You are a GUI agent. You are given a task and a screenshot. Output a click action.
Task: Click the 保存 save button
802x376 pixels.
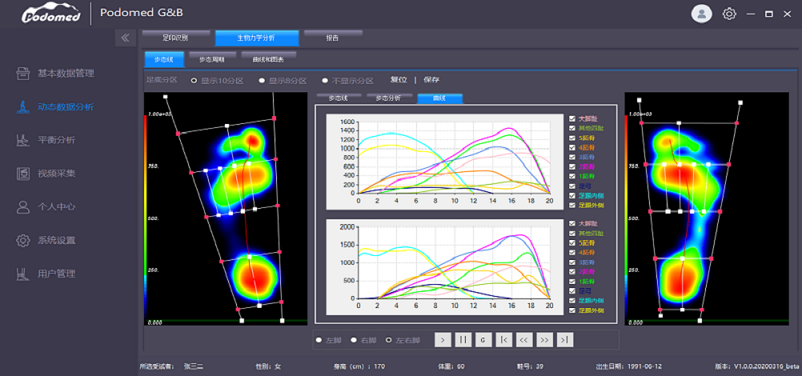pyautogui.click(x=431, y=80)
